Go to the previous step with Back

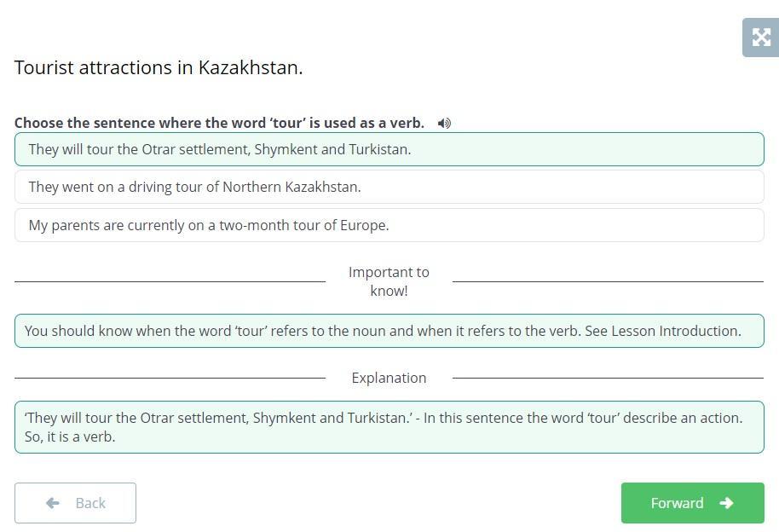tap(75, 503)
